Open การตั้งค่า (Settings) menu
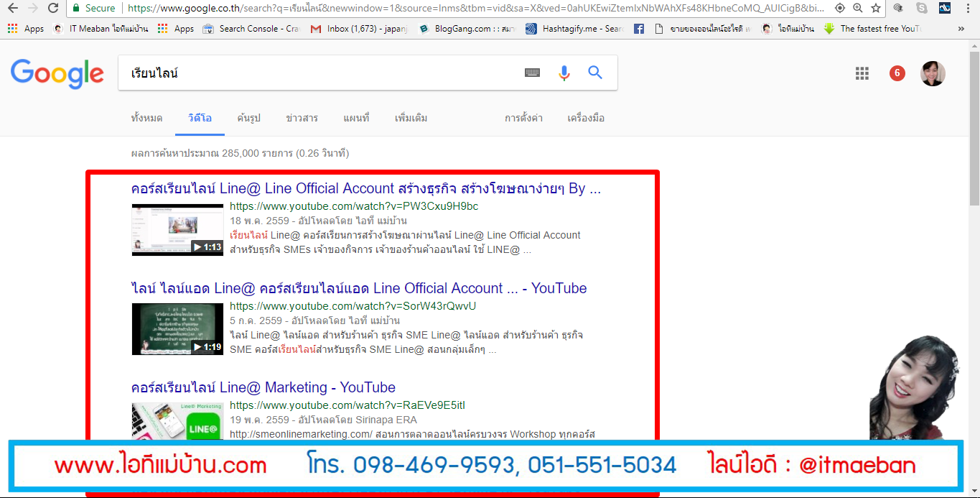This screenshot has height=498, width=980. (x=523, y=118)
